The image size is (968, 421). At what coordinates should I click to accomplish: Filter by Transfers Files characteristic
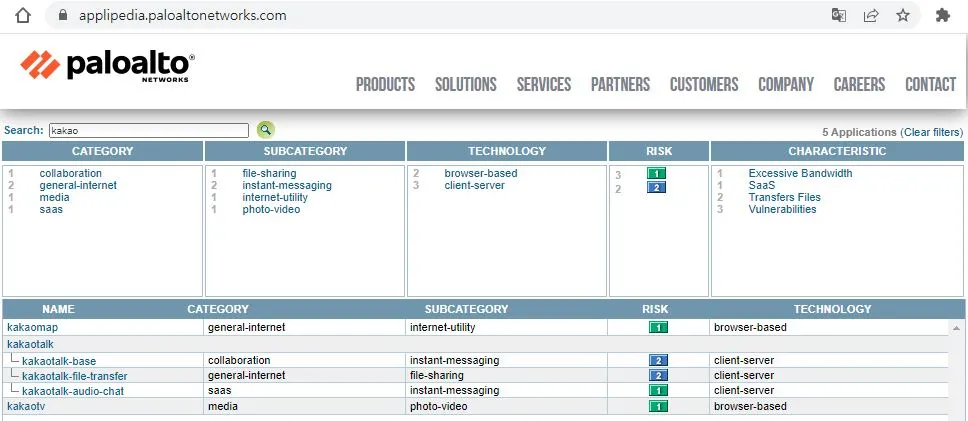pyautogui.click(x=785, y=198)
